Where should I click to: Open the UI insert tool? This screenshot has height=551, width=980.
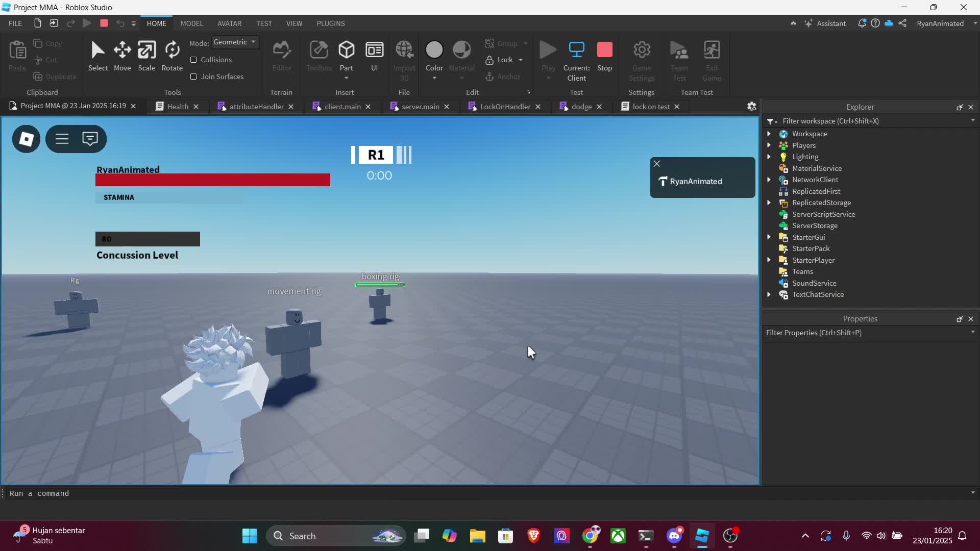point(374,56)
